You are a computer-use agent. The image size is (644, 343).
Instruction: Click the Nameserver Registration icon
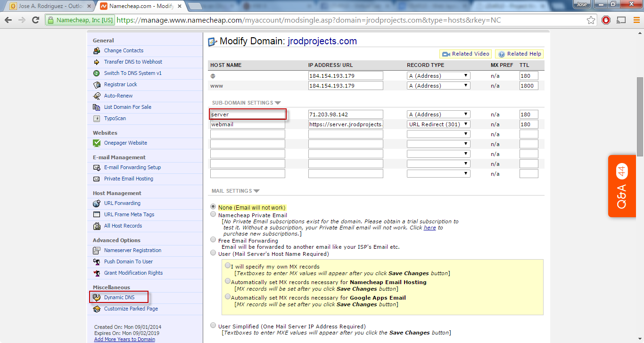click(97, 250)
